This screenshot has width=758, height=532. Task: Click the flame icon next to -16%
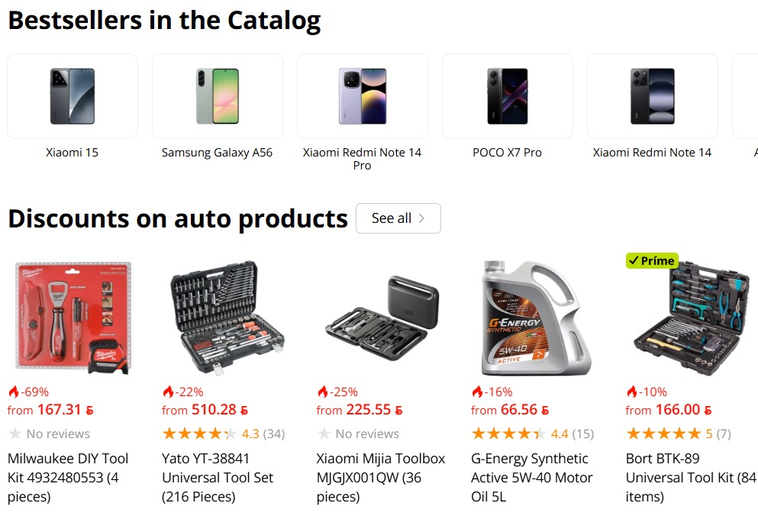478,392
